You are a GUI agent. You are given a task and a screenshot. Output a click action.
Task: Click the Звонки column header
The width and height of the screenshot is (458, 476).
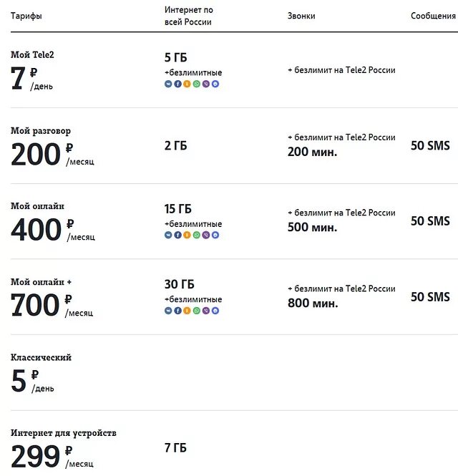pos(301,16)
